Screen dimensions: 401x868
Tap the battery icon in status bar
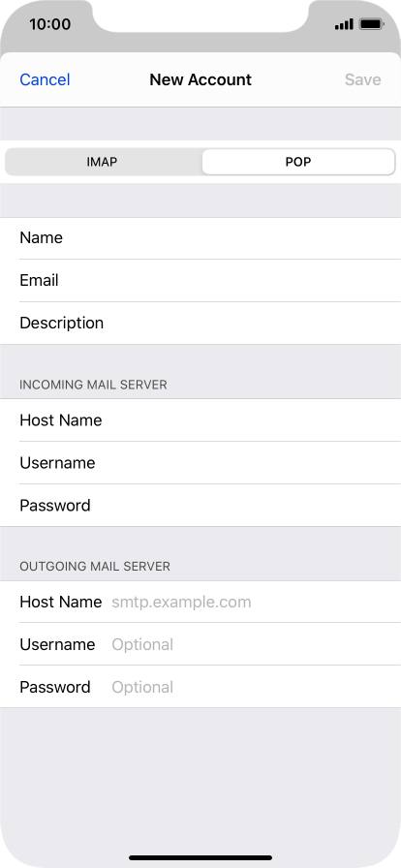point(371,24)
